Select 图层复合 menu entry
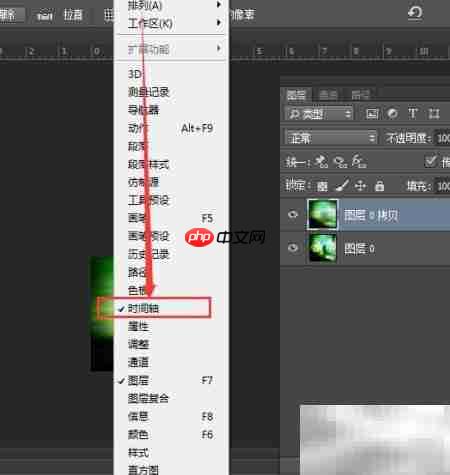 click(x=171, y=398)
